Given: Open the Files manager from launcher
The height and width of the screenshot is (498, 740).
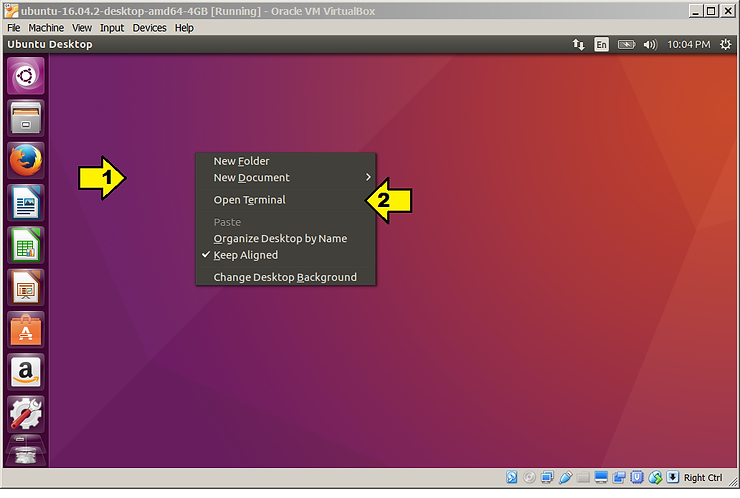Looking at the screenshot, I should 26,118.
